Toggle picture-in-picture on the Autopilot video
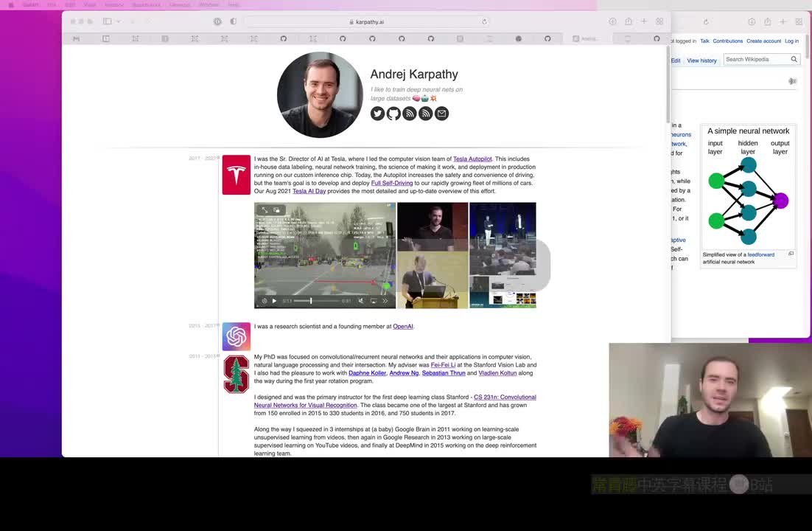The width and height of the screenshot is (812, 531). (276, 210)
